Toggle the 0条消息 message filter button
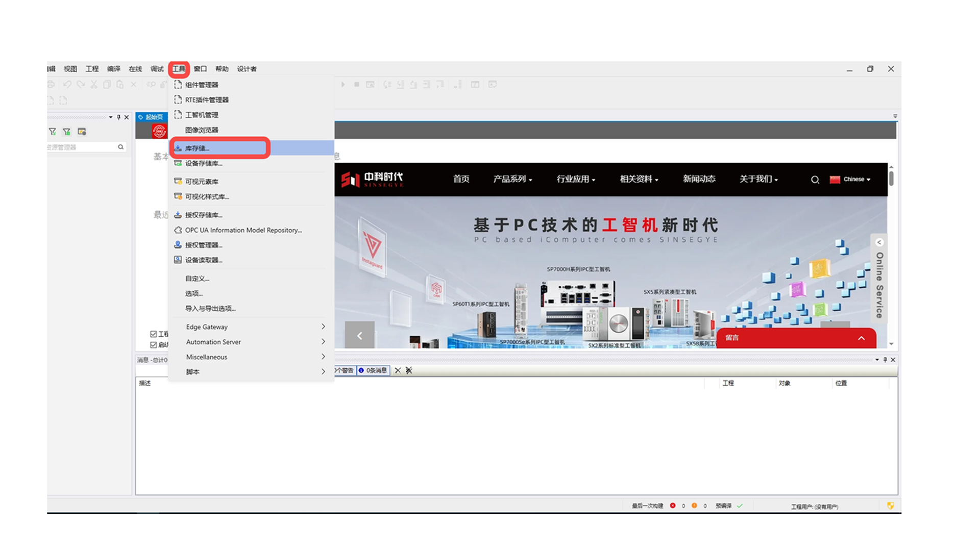The width and height of the screenshot is (980, 551). coord(373,370)
